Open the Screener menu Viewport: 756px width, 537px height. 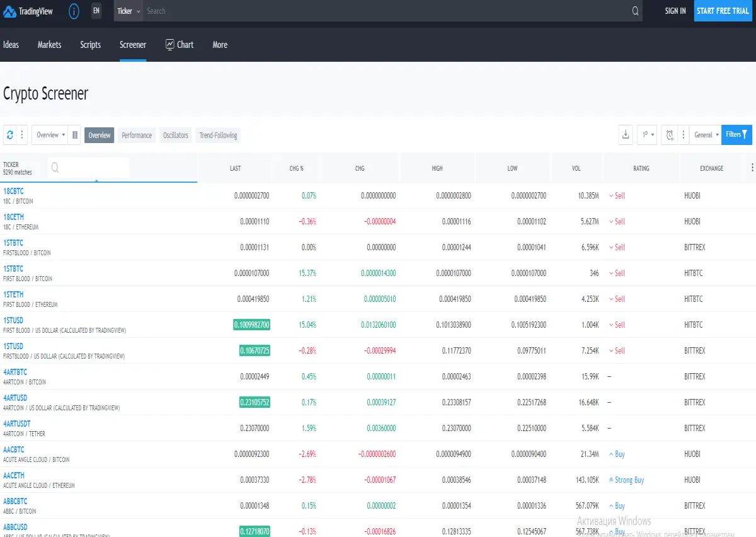pyautogui.click(x=133, y=45)
